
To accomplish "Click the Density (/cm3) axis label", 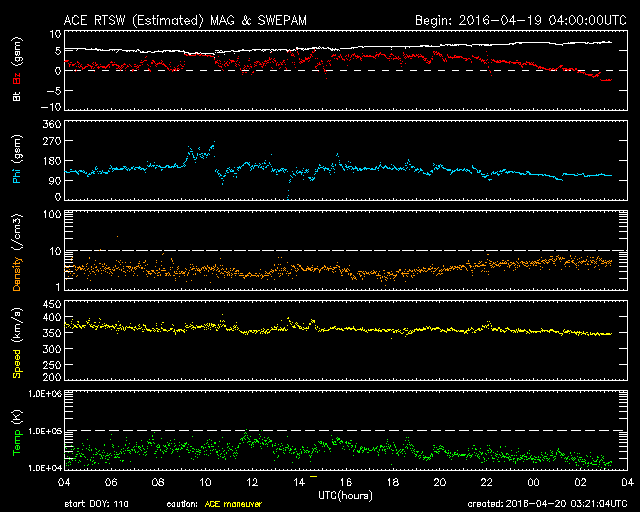I will tap(17, 252).
